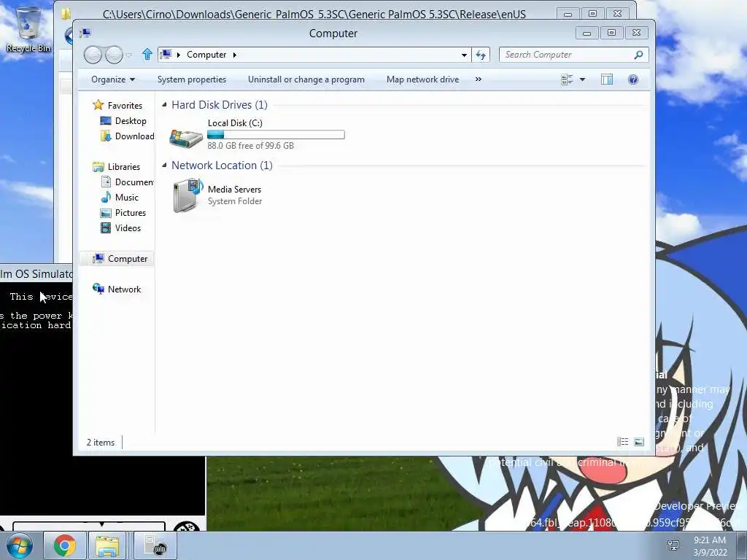Screen dimensions: 747x560
Task: Open the view options dropdown arrow
Action: pyautogui.click(x=582, y=79)
